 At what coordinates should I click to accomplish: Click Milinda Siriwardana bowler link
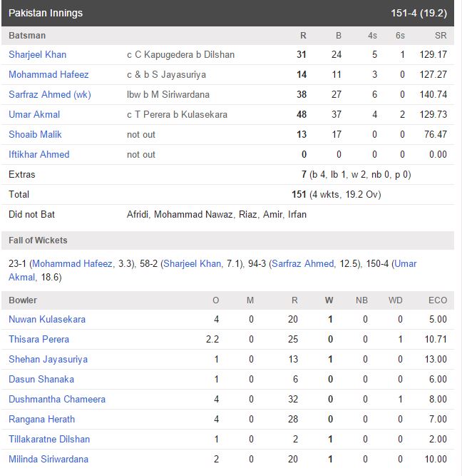tap(48, 460)
